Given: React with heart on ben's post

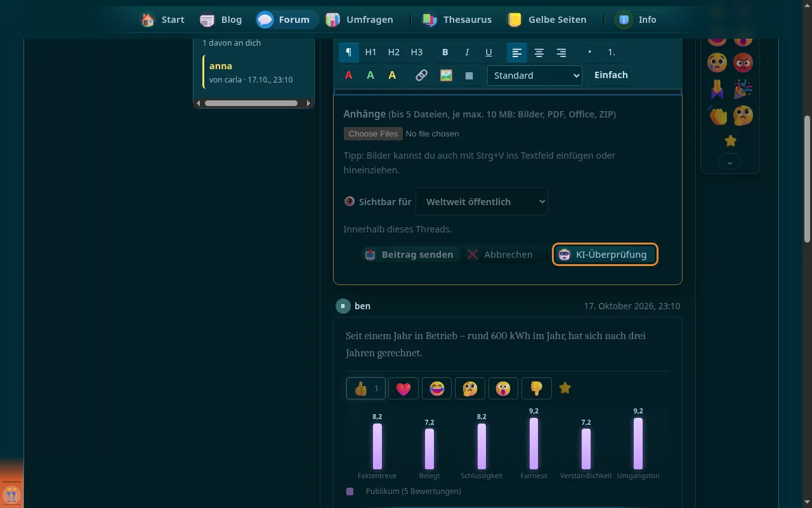Looking at the screenshot, I should [x=403, y=389].
